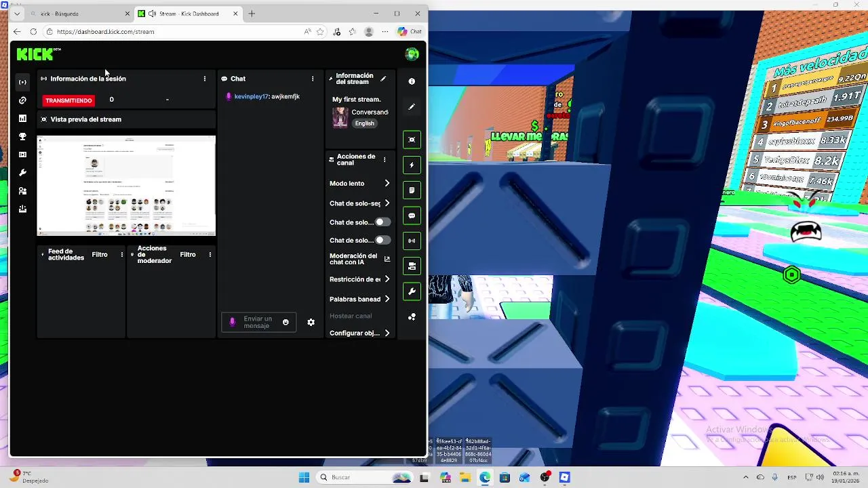Click the kevinpley17 username in chat
The height and width of the screenshot is (488, 868).
pos(252,96)
